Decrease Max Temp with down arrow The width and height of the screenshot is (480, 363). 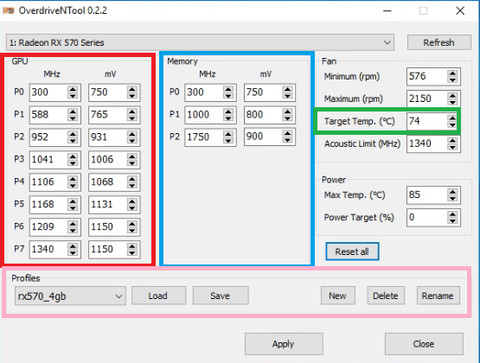click(452, 199)
